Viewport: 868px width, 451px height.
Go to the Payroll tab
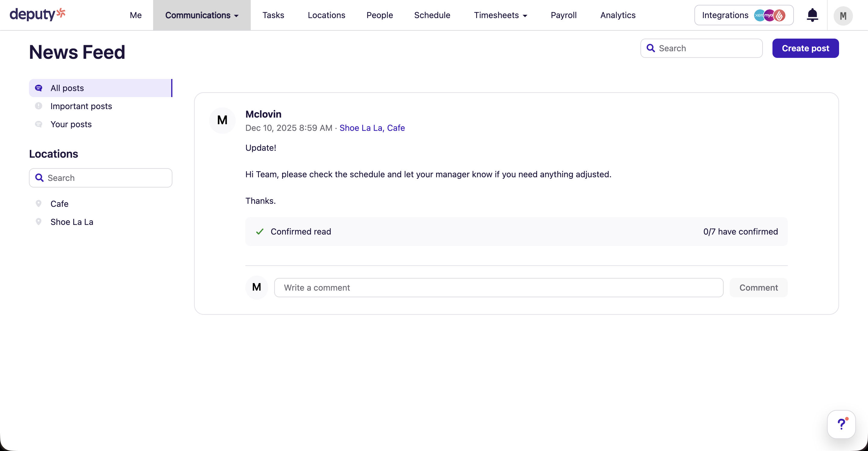point(564,15)
